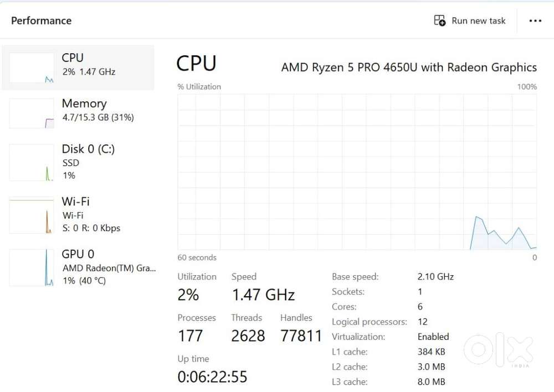Open the Disk 0 (C:) performance view

click(89, 149)
